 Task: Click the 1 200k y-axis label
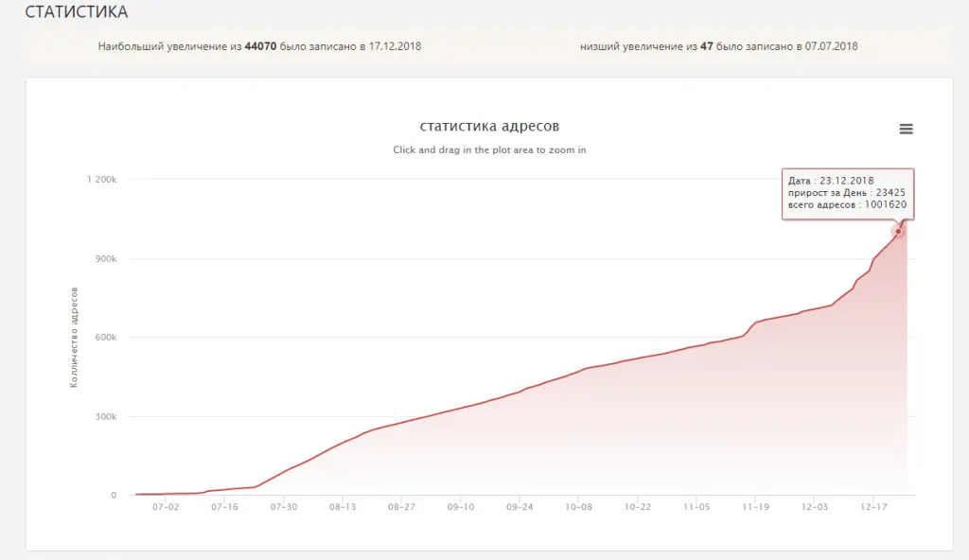(101, 179)
